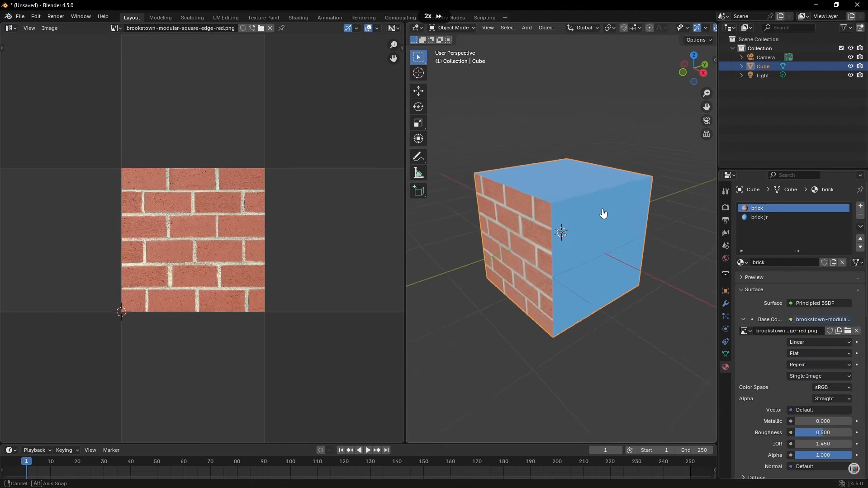The height and width of the screenshot is (488, 868).
Task: Select the Scale tool
Action: point(418,123)
